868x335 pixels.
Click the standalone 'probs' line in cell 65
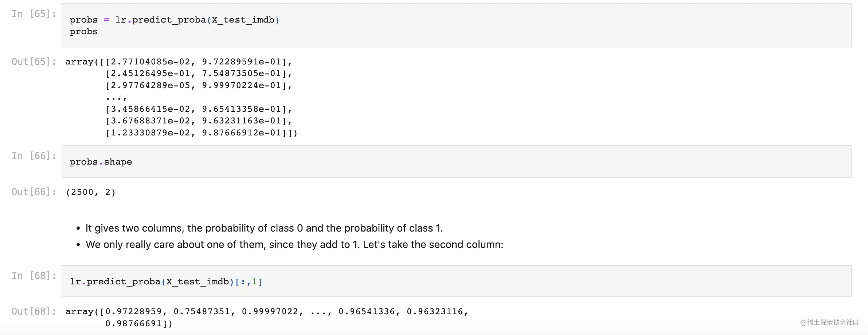click(x=84, y=32)
